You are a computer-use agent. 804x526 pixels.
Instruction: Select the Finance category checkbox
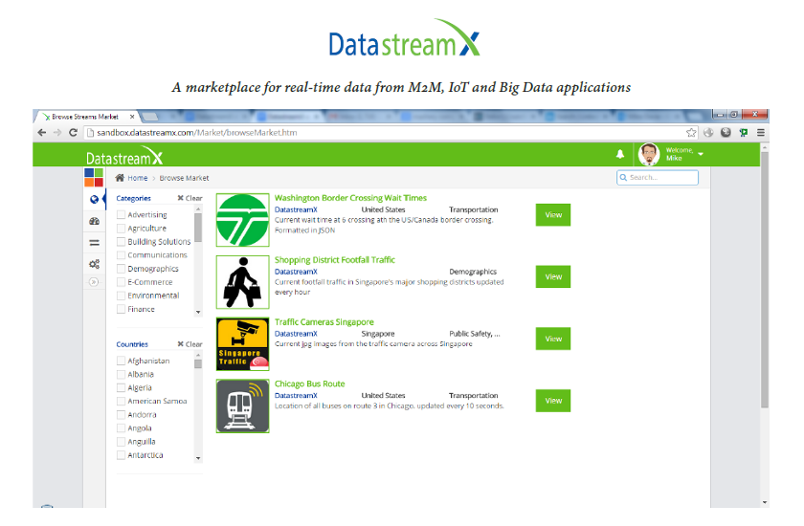pyautogui.click(x=121, y=309)
